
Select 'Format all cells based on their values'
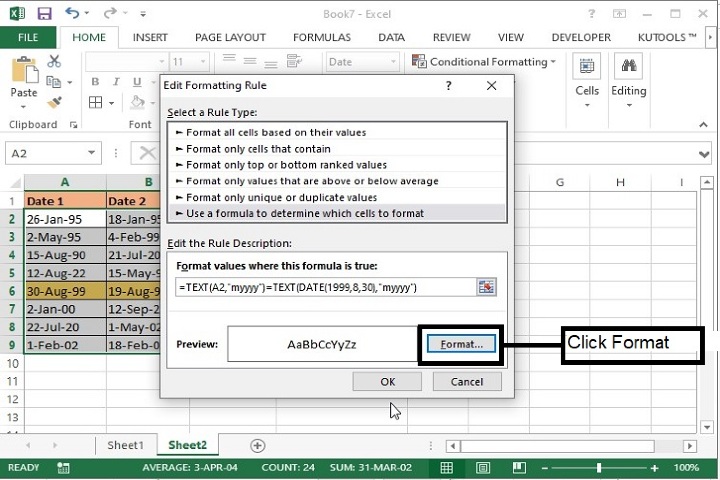337,132
